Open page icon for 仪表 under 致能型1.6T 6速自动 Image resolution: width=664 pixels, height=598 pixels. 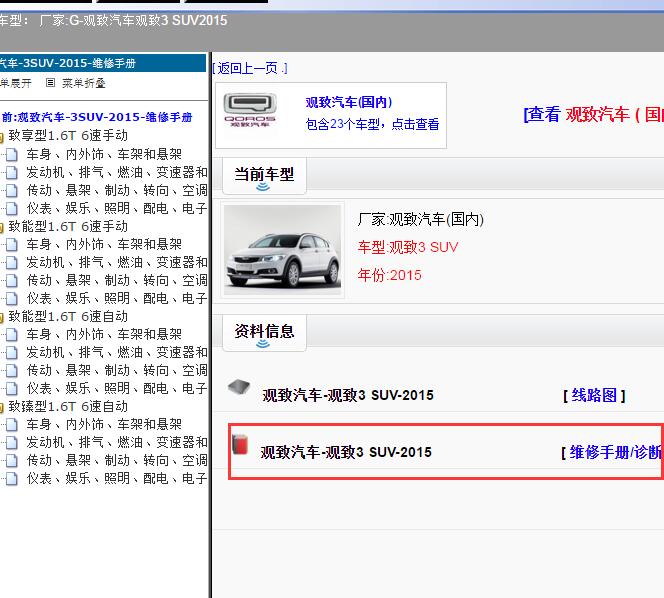click(x=12, y=388)
